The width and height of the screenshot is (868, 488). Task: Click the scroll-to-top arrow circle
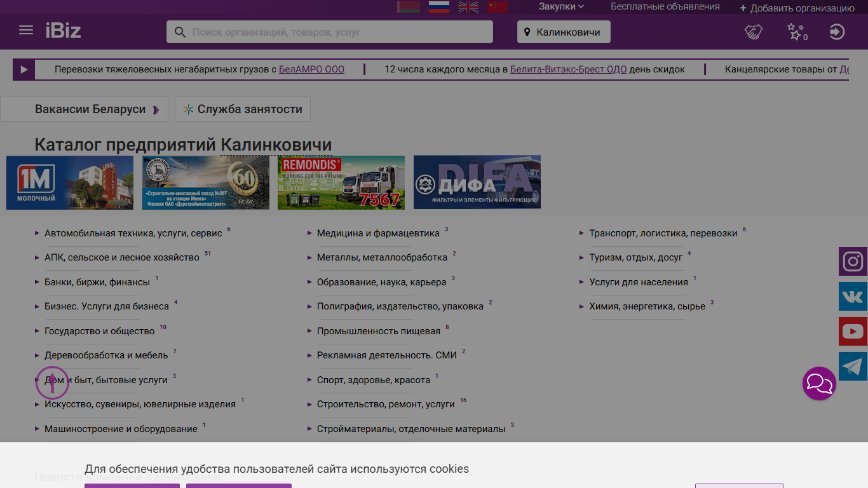52,383
